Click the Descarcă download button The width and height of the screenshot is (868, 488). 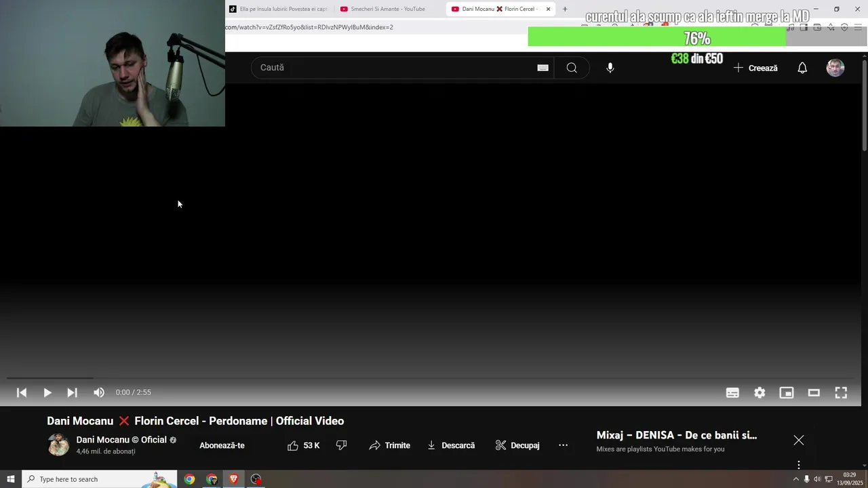(x=451, y=445)
